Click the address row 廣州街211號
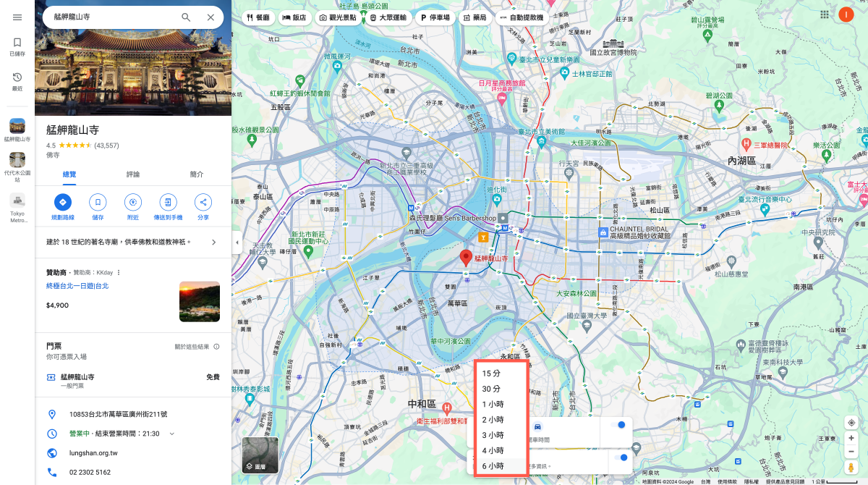 (x=133, y=414)
